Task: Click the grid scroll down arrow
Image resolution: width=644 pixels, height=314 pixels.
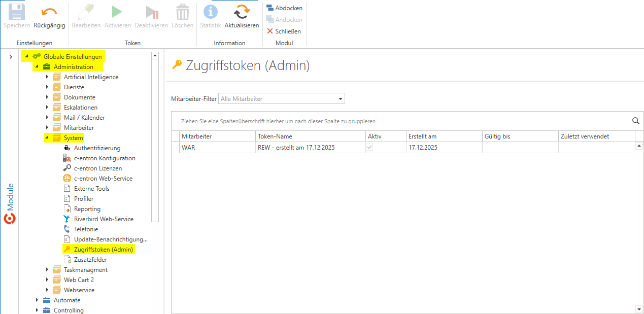Action: tap(639, 309)
